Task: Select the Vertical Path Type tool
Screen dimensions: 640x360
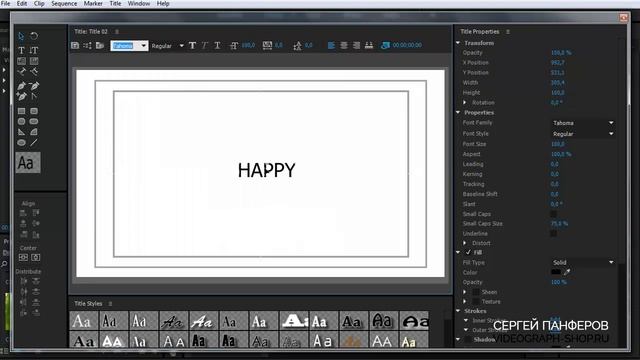Action: [x=34, y=71]
